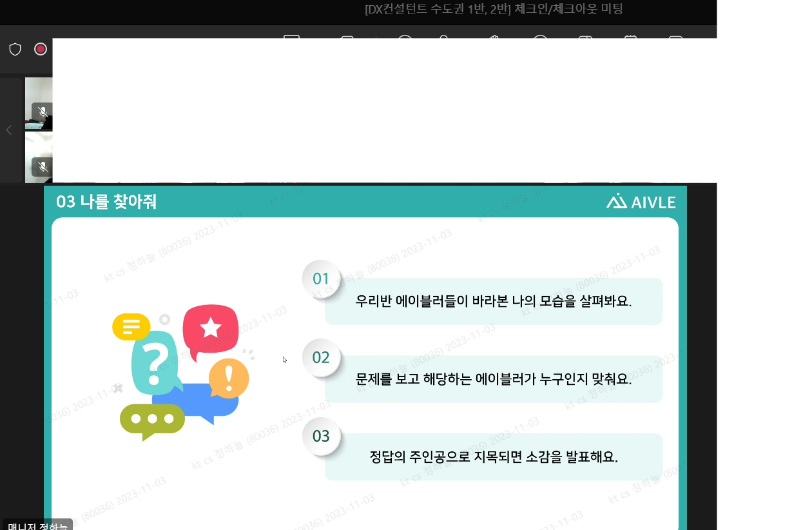Click the yellow lines speech bubble
Viewport: 812px width, 530px height.
tap(131, 327)
